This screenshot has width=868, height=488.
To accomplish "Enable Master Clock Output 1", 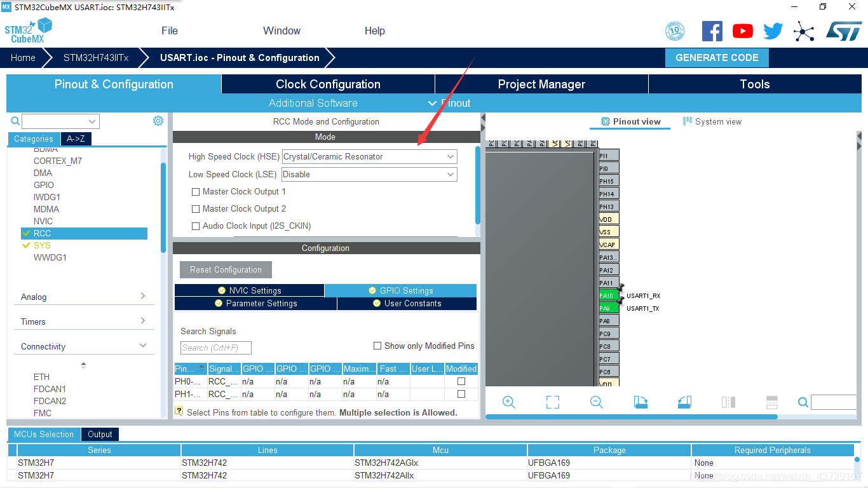I will point(196,191).
